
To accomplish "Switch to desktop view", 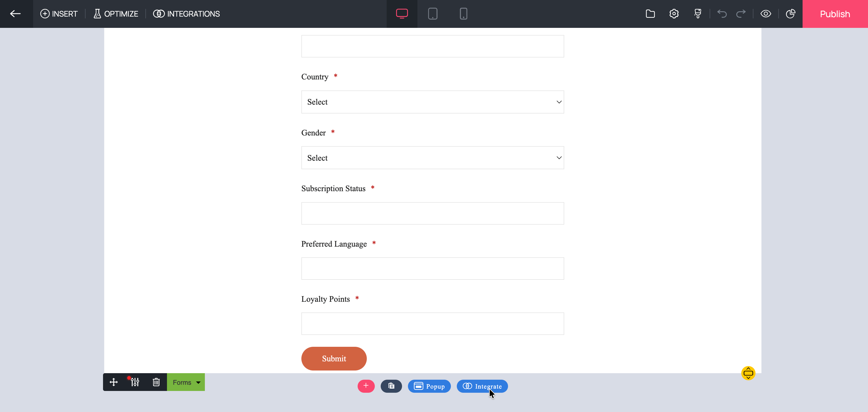I will (402, 14).
